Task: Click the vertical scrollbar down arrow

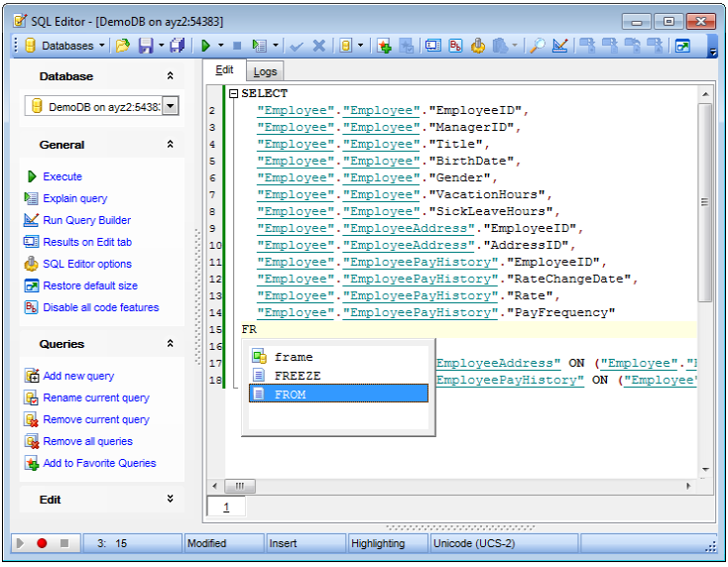Action: pyautogui.click(x=705, y=470)
